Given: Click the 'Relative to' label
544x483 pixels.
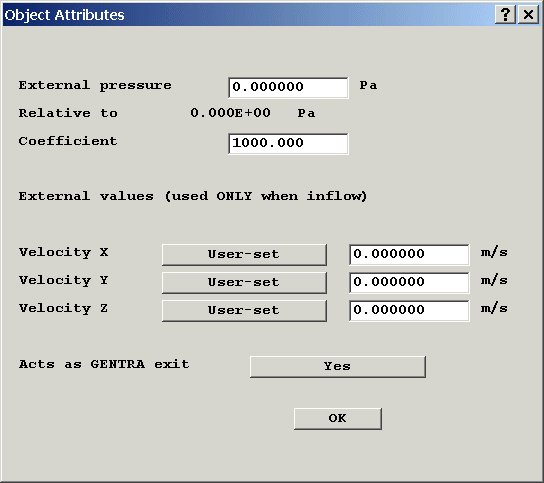Looking at the screenshot, I should (x=68, y=113).
